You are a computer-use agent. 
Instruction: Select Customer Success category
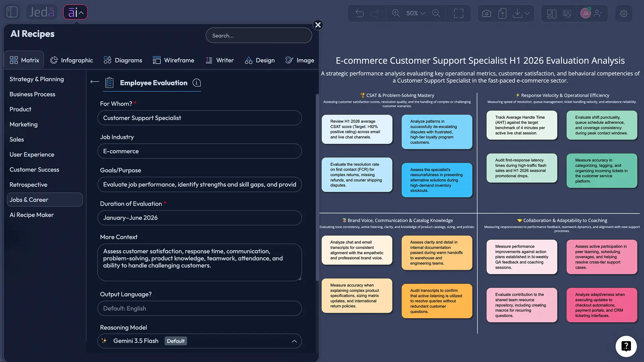[x=34, y=170]
